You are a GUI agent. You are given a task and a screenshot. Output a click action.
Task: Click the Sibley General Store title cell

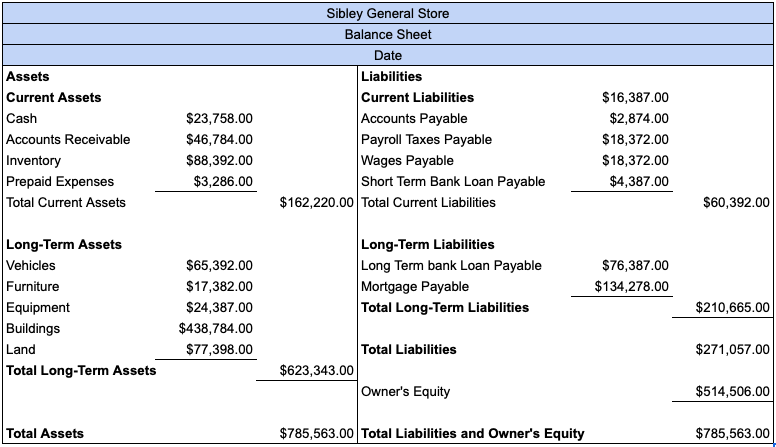click(388, 13)
